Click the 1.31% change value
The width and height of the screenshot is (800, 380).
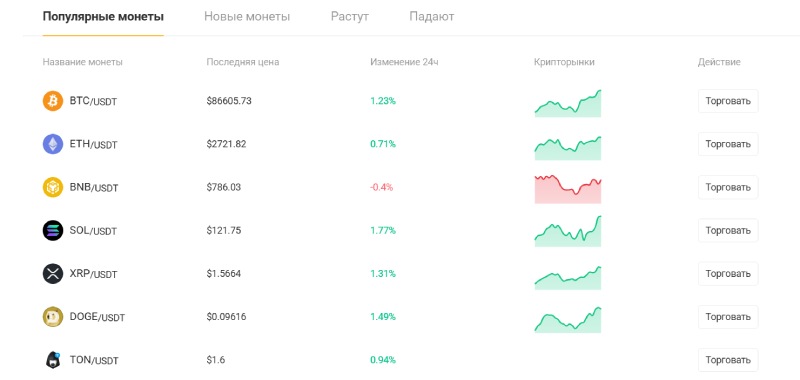coord(383,274)
